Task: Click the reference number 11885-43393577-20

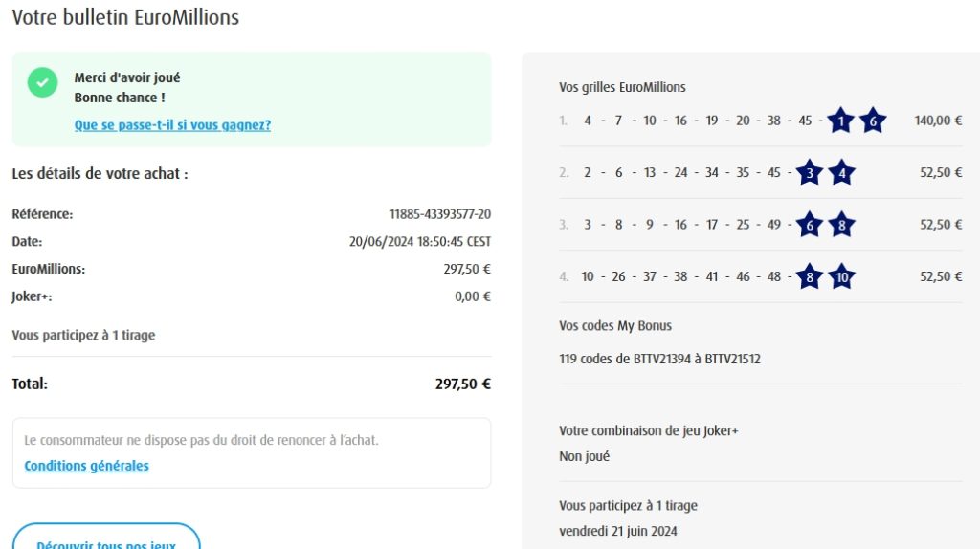Action: click(439, 214)
